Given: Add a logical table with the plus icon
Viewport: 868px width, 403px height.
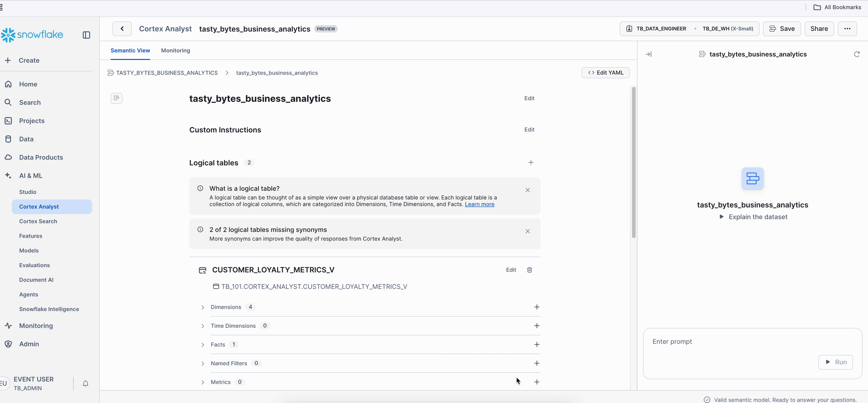Looking at the screenshot, I should (x=530, y=162).
